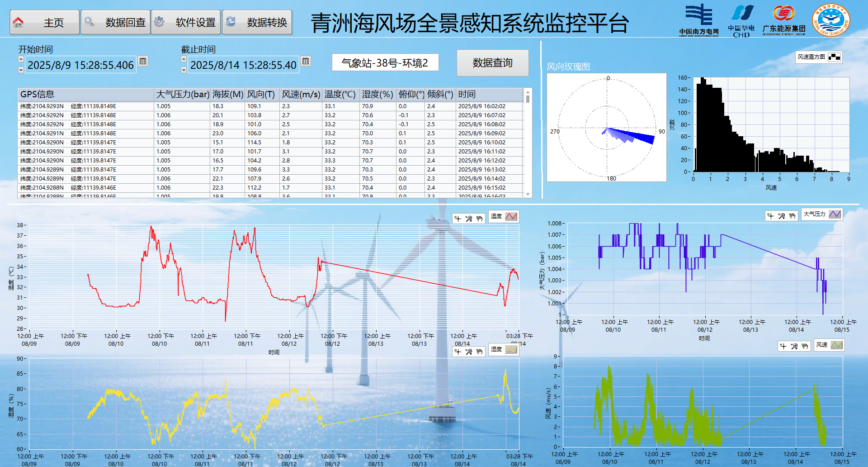Open the start time calendar picker
The width and height of the screenshot is (868, 467).
(143, 61)
